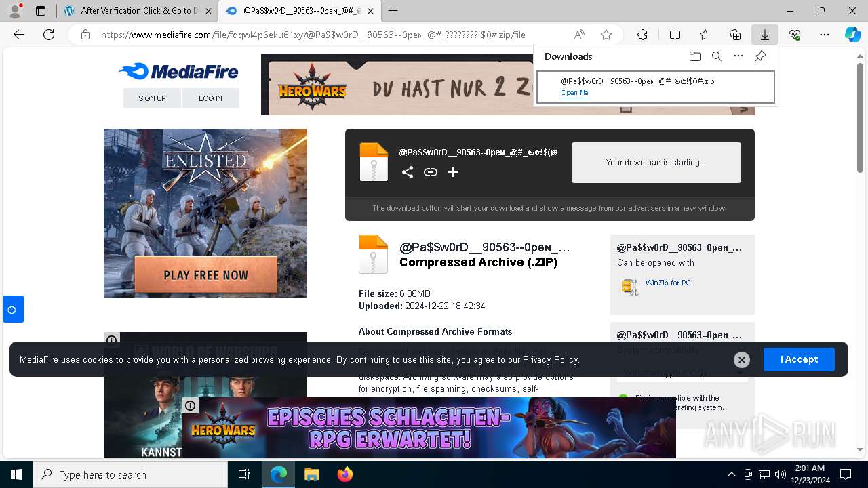Open the Copilot sidebar icon
This screenshot has height=488, width=868.
[852, 35]
